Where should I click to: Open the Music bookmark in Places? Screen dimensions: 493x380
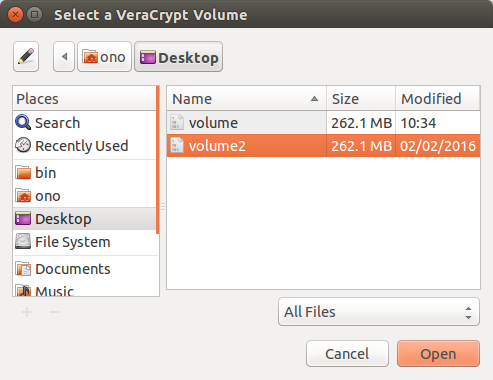coord(84,289)
